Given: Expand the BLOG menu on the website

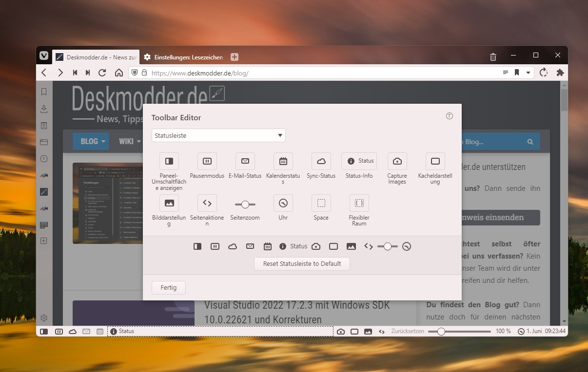Looking at the screenshot, I should (x=93, y=141).
